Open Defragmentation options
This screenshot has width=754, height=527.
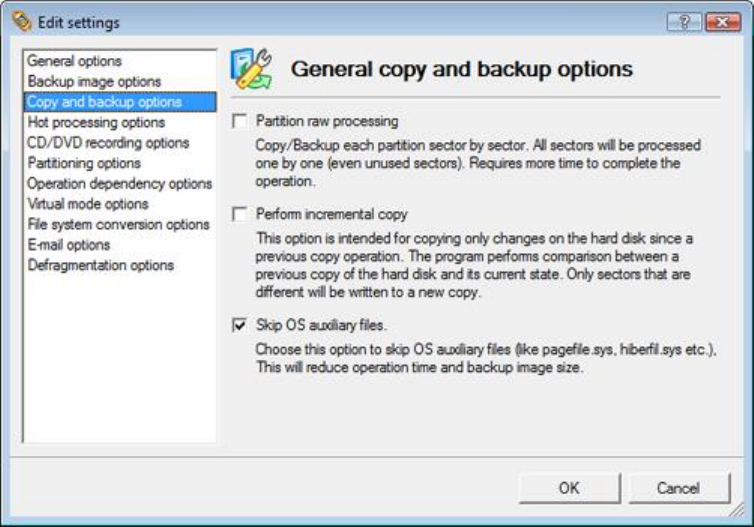point(101,265)
